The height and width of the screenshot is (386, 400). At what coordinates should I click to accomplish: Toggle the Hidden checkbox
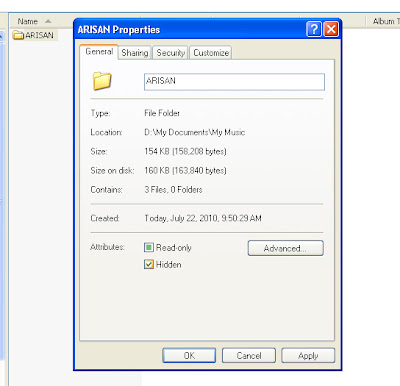149,265
